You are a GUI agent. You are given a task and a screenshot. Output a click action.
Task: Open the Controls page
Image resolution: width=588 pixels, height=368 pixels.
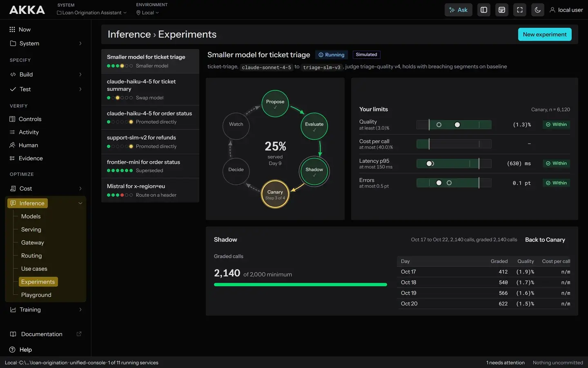(30, 119)
